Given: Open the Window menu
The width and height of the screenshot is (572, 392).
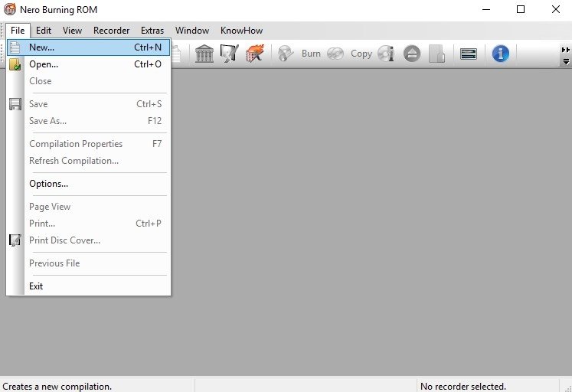Looking at the screenshot, I should click(x=192, y=31).
